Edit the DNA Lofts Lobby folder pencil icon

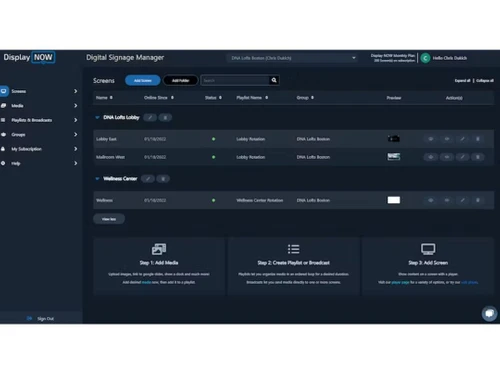(x=150, y=117)
